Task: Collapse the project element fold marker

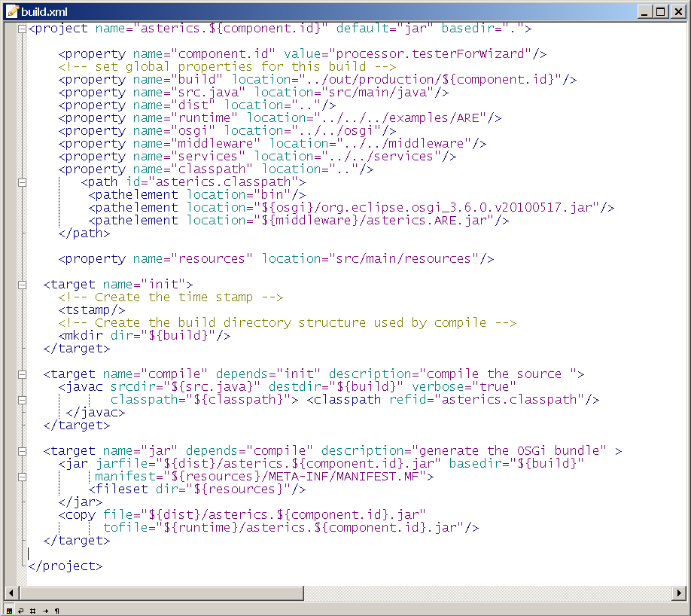Action: pyautogui.click(x=22, y=29)
